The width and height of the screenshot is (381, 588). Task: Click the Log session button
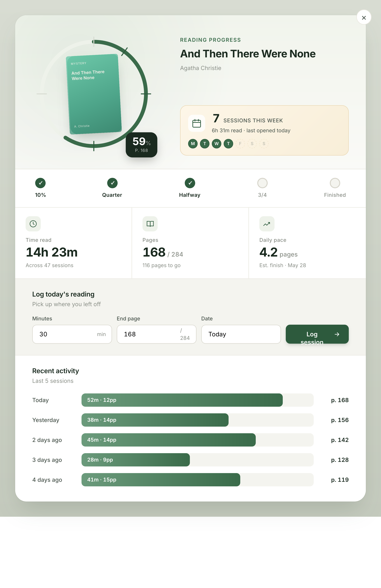(x=317, y=334)
